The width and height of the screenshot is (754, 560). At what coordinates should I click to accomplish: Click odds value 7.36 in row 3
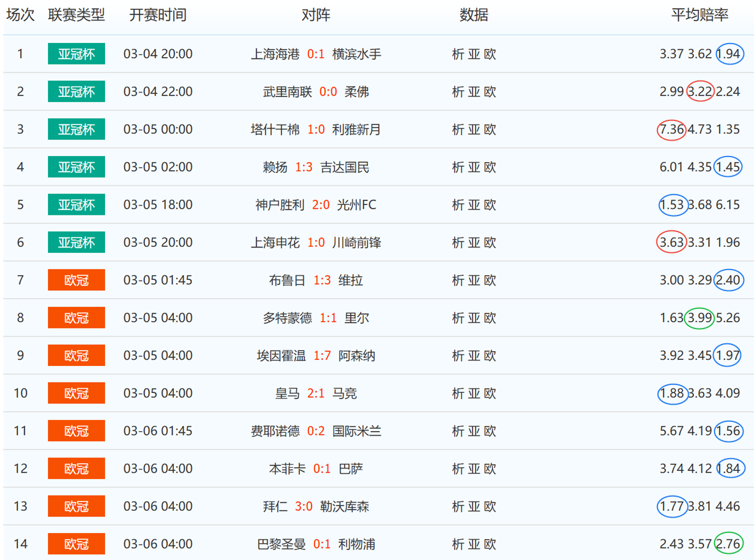coord(672,130)
